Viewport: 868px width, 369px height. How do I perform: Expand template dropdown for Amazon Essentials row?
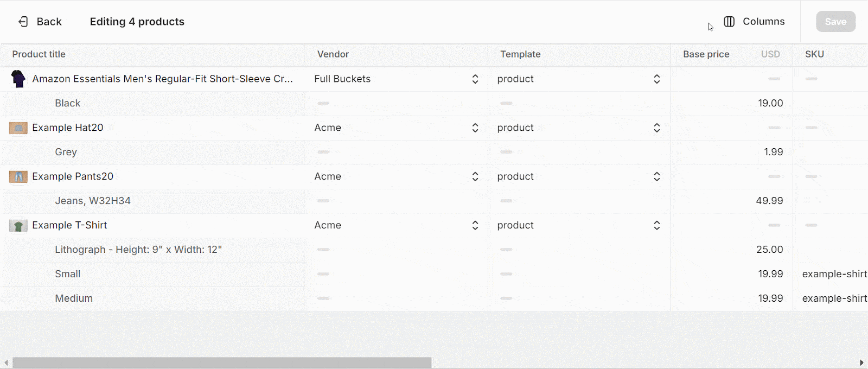click(657, 79)
